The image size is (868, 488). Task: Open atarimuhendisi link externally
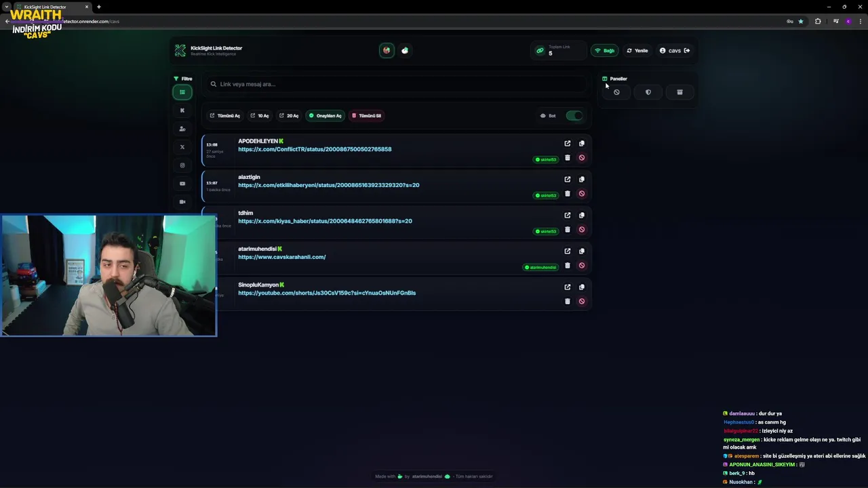(x=568, y=251)
